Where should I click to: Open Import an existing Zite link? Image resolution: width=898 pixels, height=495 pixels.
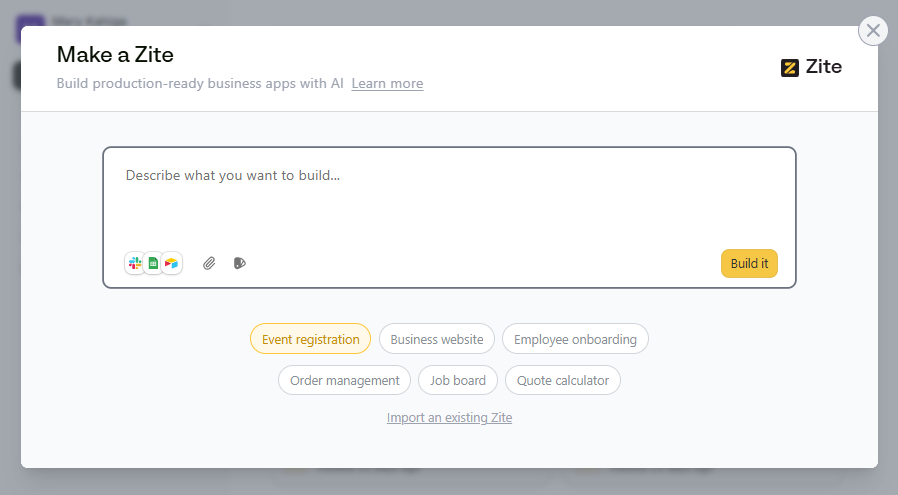(450, 418)
